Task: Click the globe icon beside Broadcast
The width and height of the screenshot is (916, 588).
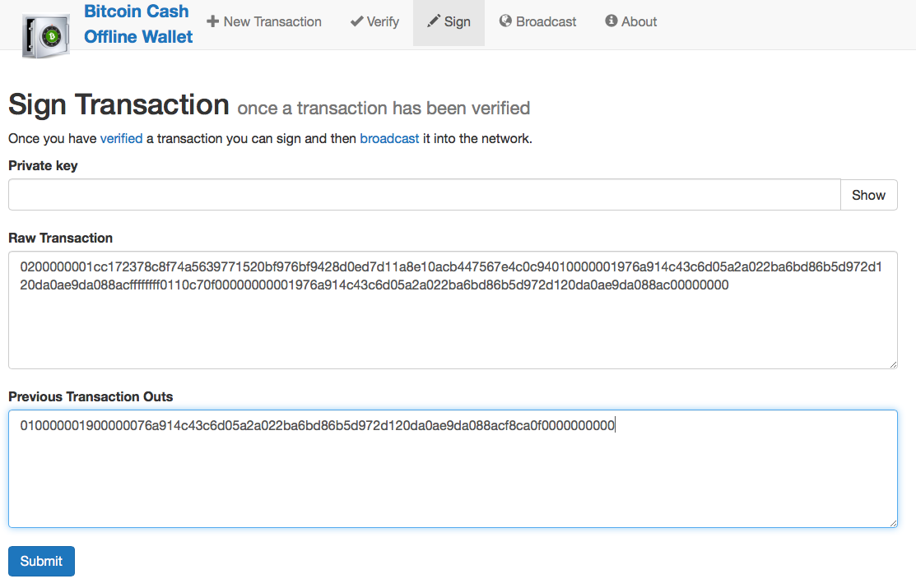Action: click(505, 21)
